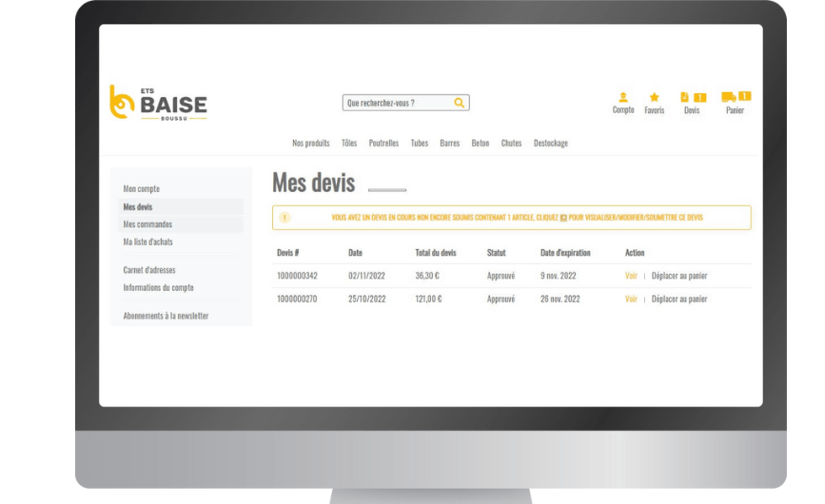Click the date 25/10/2022

point(366,299)
